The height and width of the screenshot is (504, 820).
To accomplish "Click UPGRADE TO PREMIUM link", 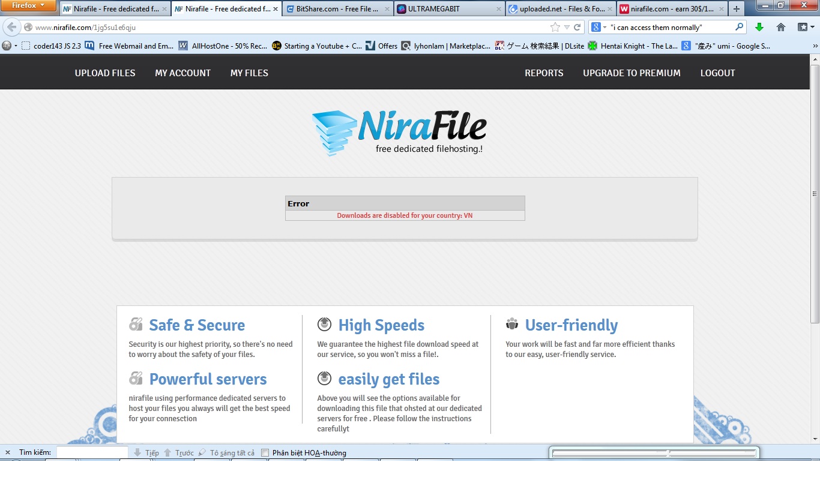I will click(x=632, y=73).
